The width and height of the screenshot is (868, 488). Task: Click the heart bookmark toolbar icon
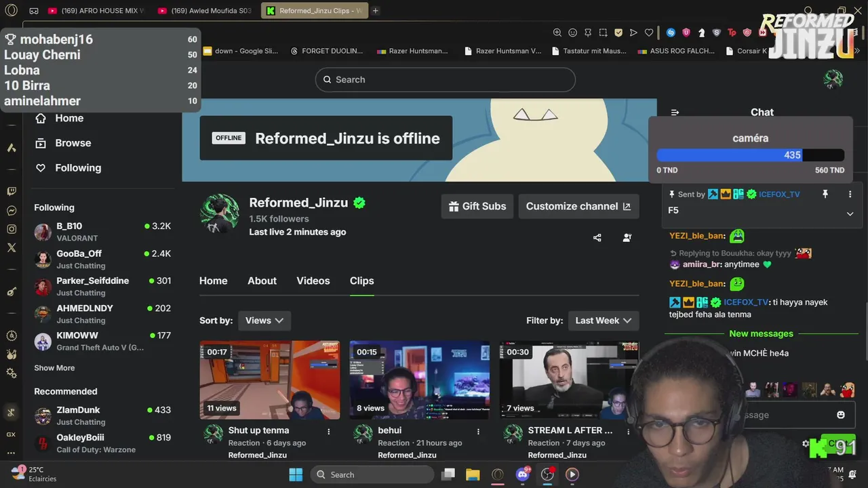pos(649,33)
